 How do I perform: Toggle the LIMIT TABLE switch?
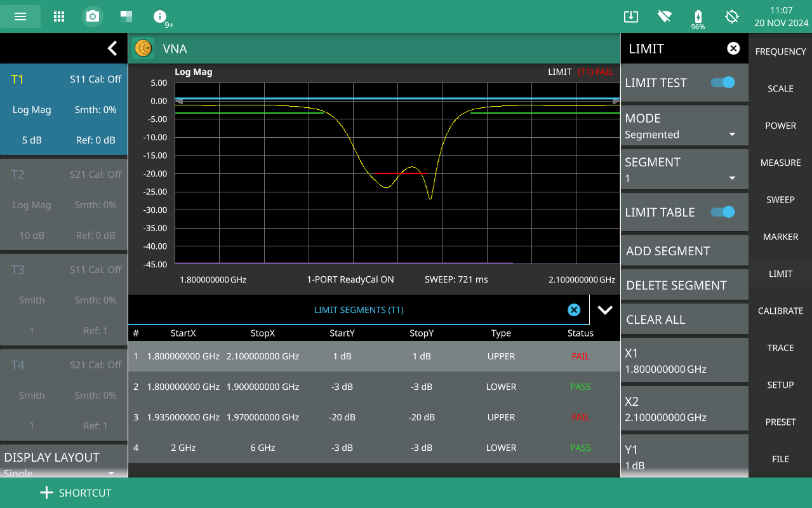pyautogui.click(x=722, y=212)
